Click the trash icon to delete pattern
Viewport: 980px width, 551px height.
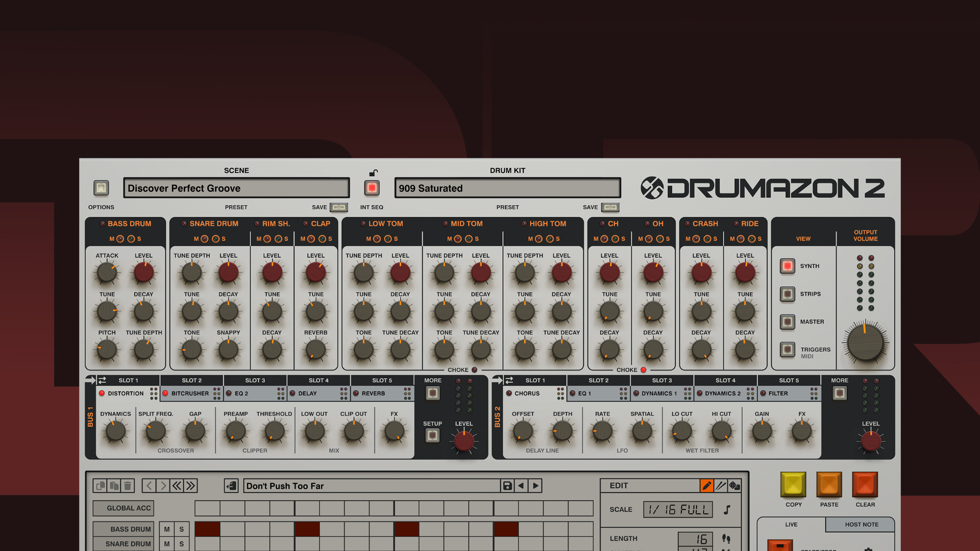coord(128,485)
